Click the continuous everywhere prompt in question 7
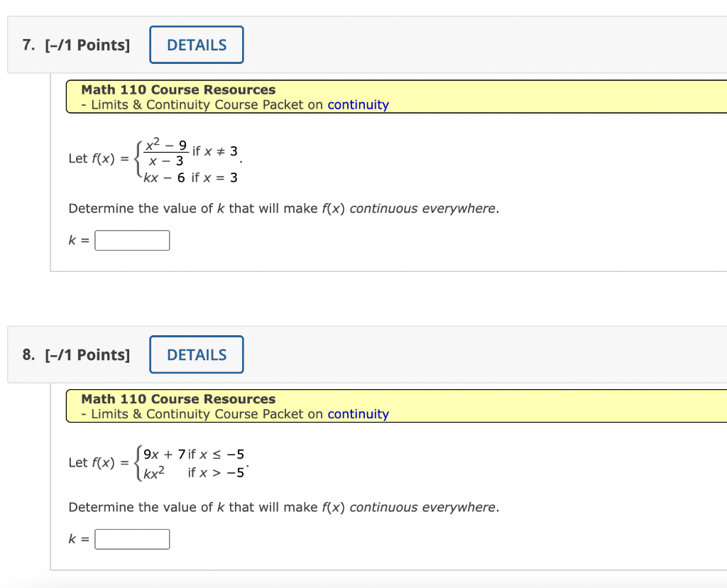 [x=284, y=208]
